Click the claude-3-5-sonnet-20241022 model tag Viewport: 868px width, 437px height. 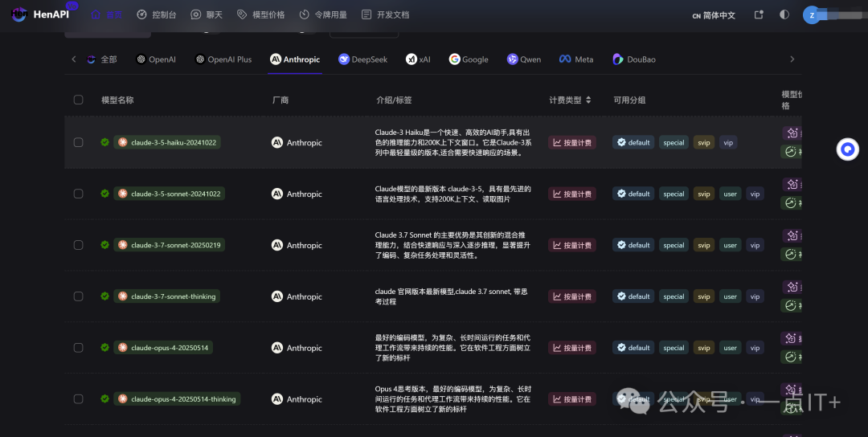(x=170, y=194)
